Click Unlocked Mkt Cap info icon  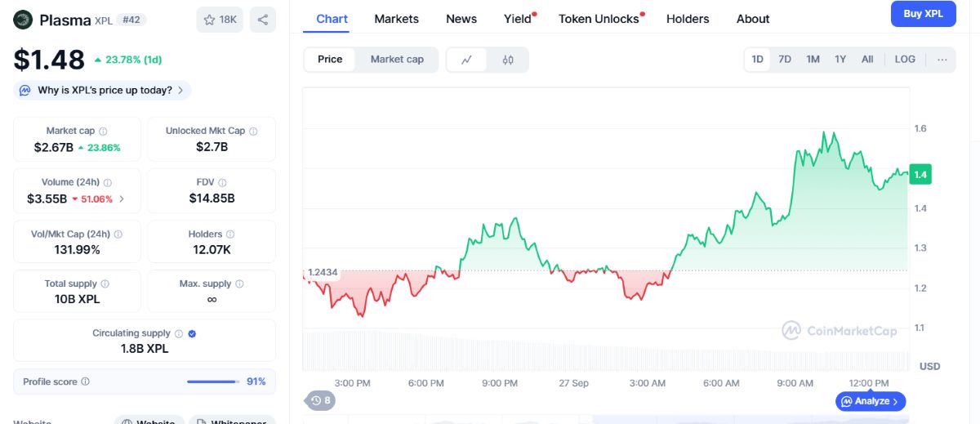[x=253, y=131]
